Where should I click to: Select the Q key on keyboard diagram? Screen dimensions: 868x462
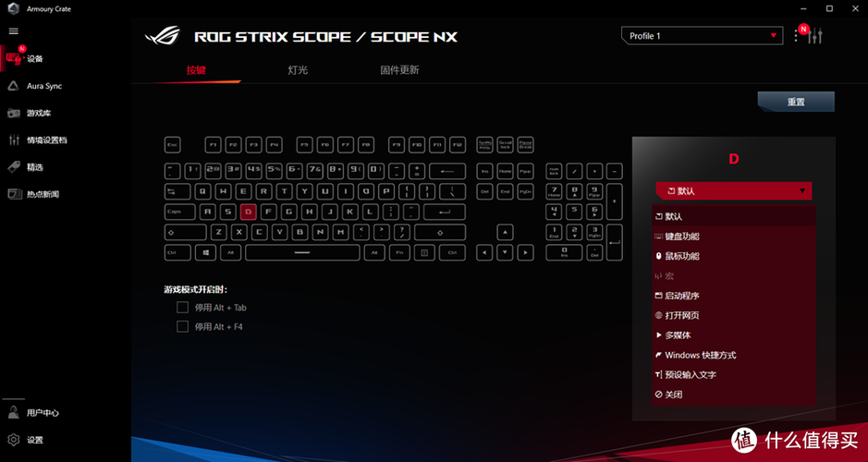tap(203, 192)
